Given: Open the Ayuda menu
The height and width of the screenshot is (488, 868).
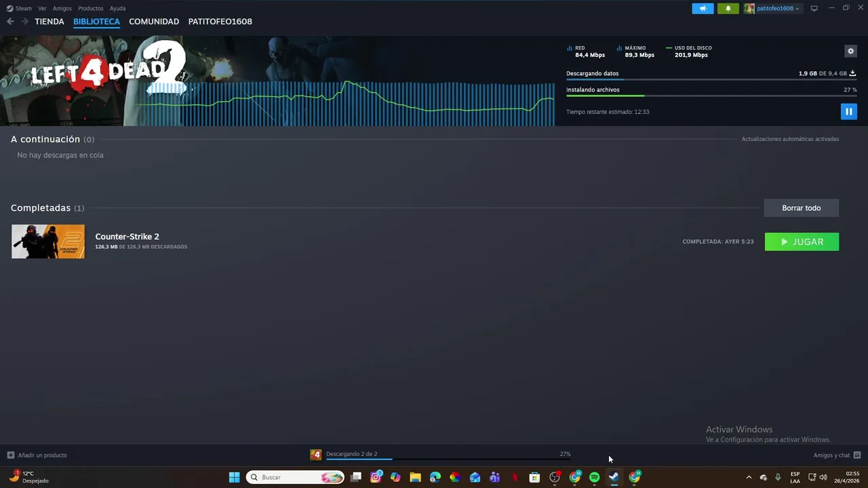Looking at the screenshot, I should pos(117,8).
